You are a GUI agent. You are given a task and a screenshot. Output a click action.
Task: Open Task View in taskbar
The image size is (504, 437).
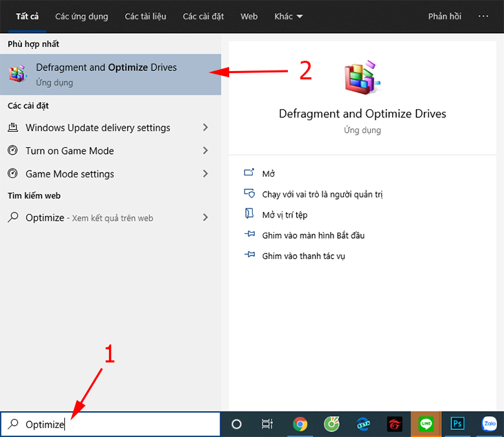(x=267, y=424)
